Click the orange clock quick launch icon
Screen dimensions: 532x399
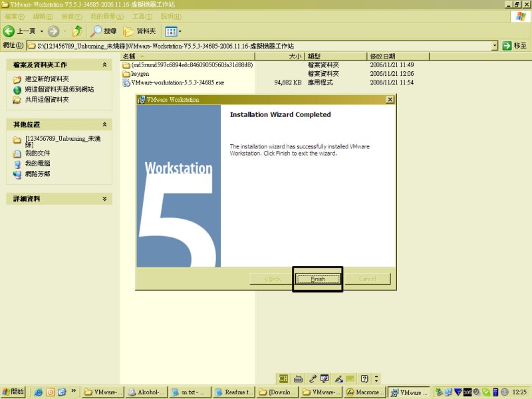tap(51, 392)
